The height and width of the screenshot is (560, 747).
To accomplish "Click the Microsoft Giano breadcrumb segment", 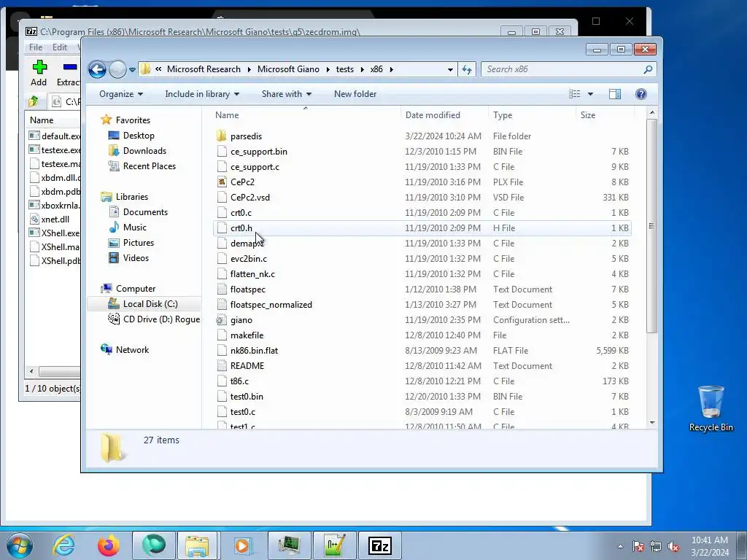I will coord(288,69).
